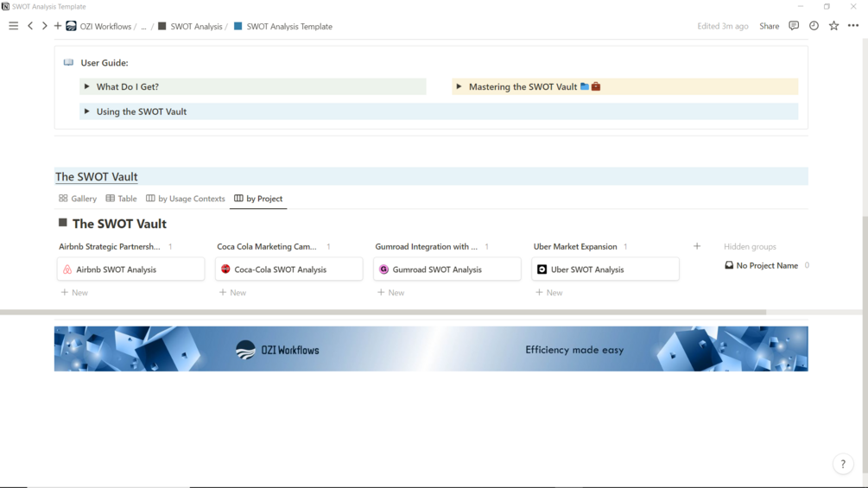Open page history clock icon
868x488 pixels.
[814, 26]
